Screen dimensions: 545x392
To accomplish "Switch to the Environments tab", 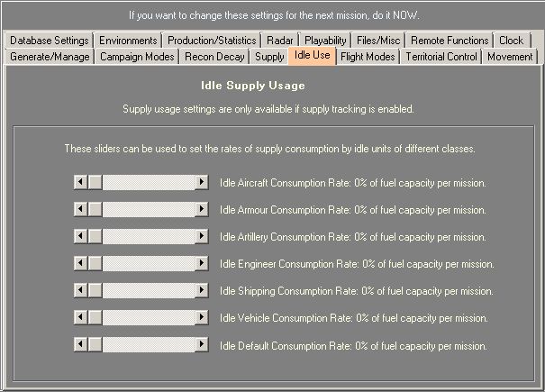I will click(x=128, y=41).
